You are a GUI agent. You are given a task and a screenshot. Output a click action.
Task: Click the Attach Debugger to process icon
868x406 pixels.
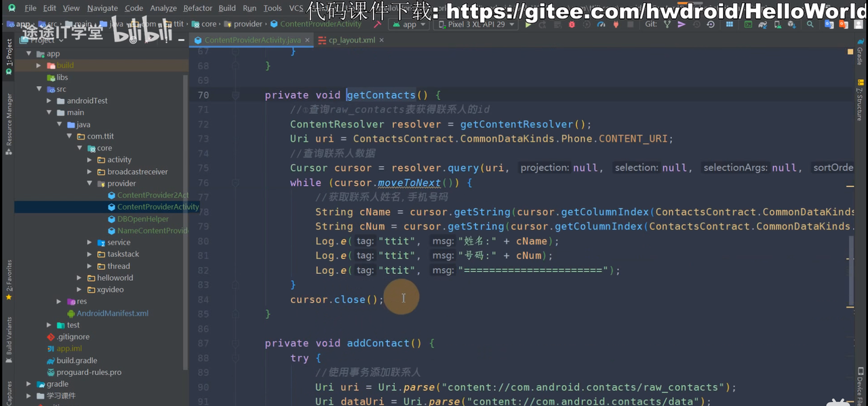tap(616, 24)
